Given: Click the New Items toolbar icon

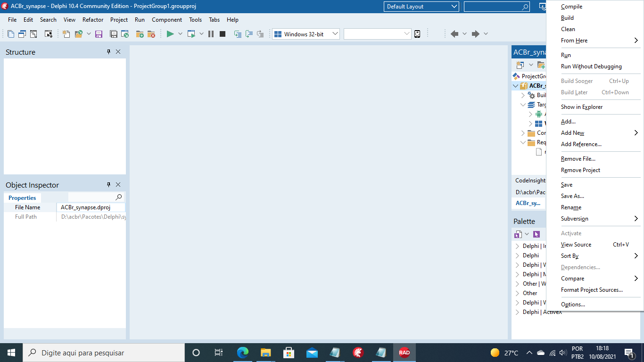Looking at the screenshot, I should 66,34.
